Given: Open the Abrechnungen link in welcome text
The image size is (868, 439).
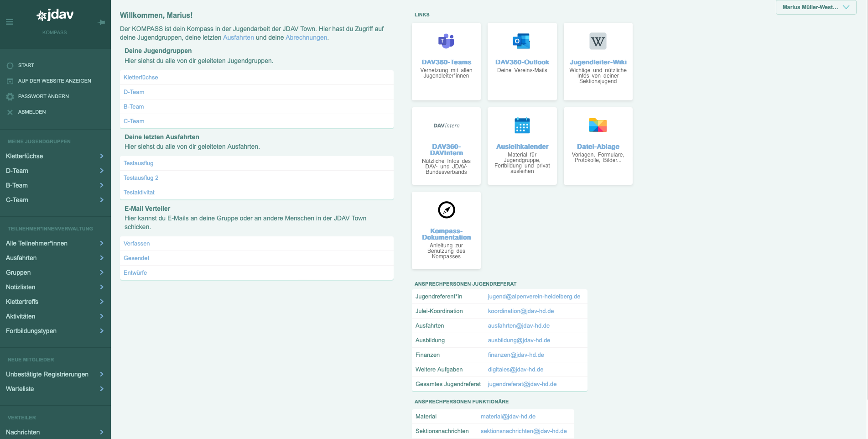Looking at the screenshot, I should click(306, 37).
